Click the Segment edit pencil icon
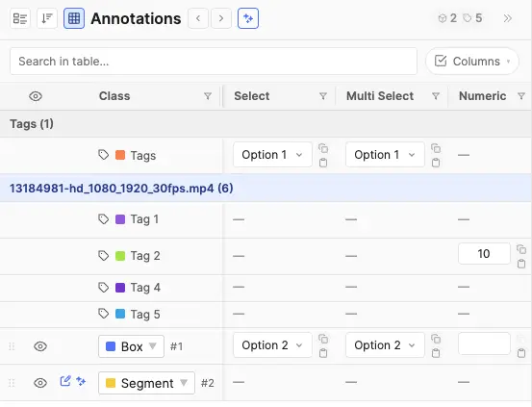 pos(65,381)
